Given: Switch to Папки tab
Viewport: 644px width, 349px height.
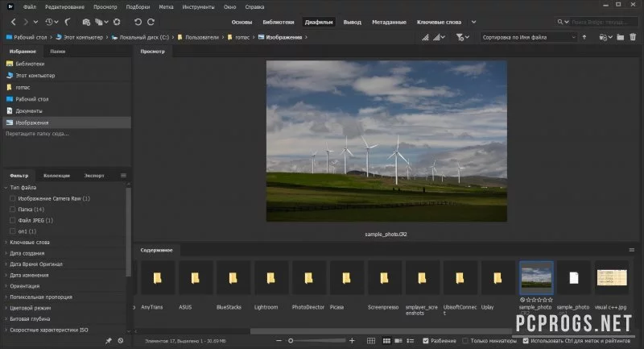Looking at the screenshot, I should tap(57, 52).
